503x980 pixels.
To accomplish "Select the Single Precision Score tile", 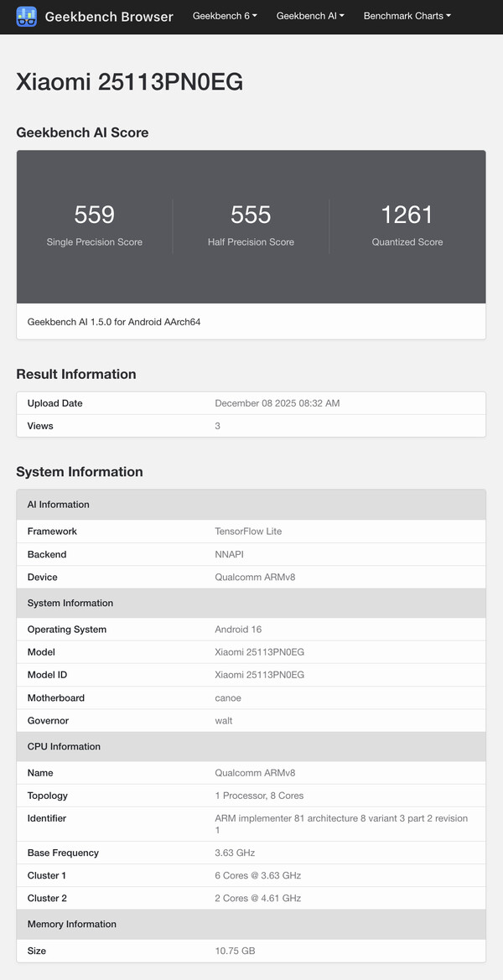I will tap(94, 223).
